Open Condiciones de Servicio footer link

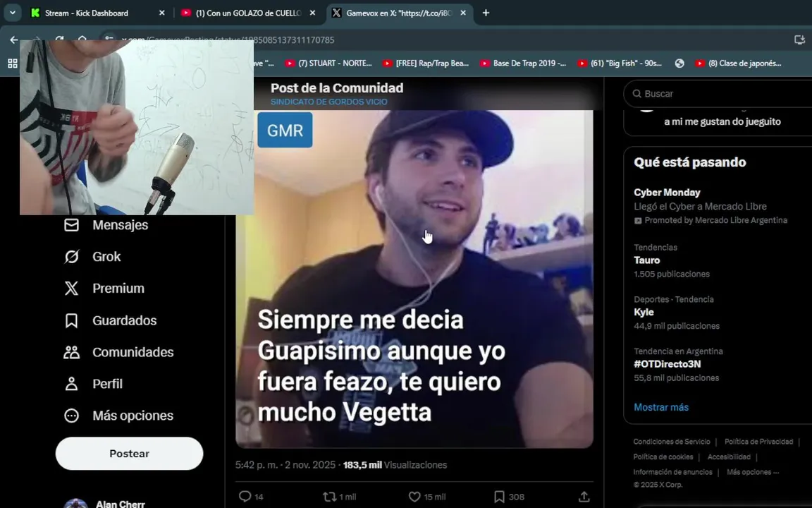click(x=672, y=442)
